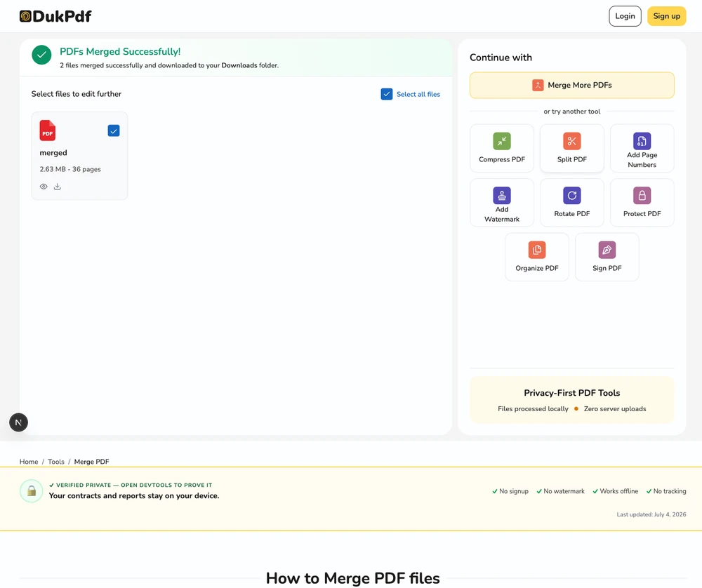Open the Sign PDF tool
The height and width of the screenshot is (588, 702).
(607, 257)
